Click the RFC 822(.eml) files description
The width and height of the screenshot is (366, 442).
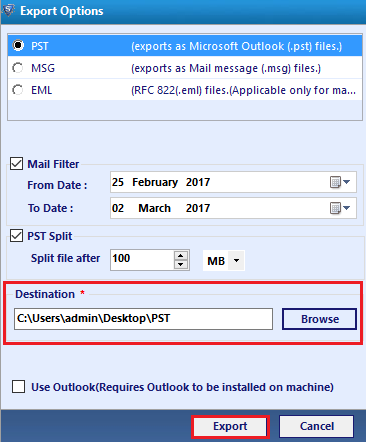pyautogui.click(x=243, y=90)
